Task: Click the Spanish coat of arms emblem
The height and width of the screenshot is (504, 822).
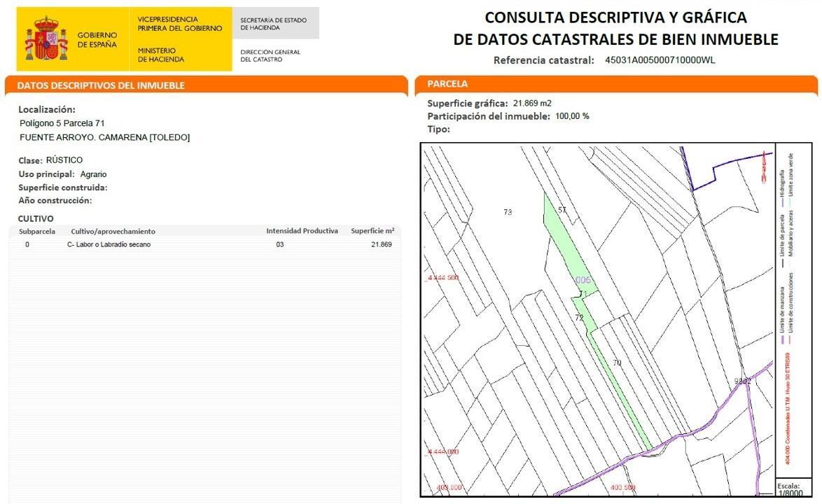Action: (47, 38)
